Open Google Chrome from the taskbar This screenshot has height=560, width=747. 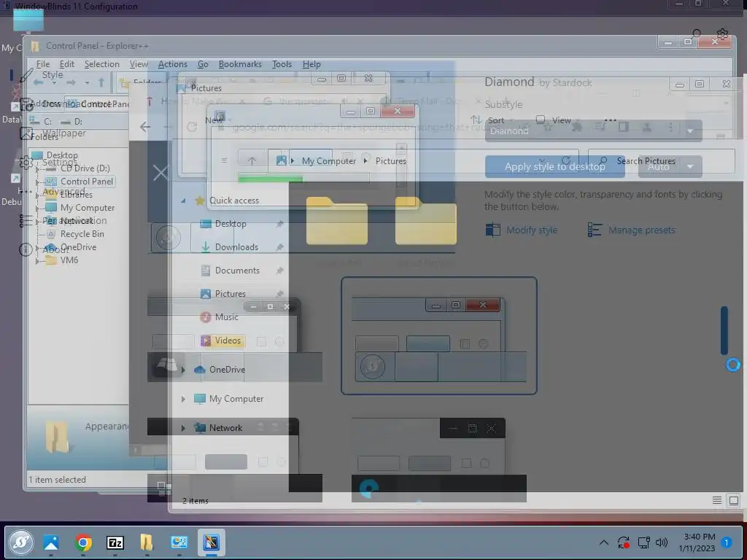click(x=83, y=542)
